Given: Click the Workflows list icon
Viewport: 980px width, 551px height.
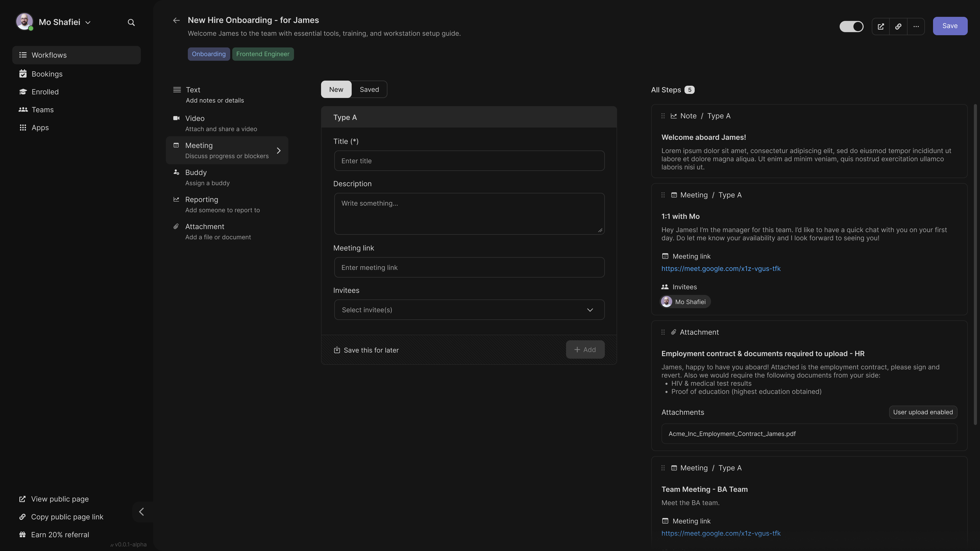Looking at the screenshot, I should [23, 55].
